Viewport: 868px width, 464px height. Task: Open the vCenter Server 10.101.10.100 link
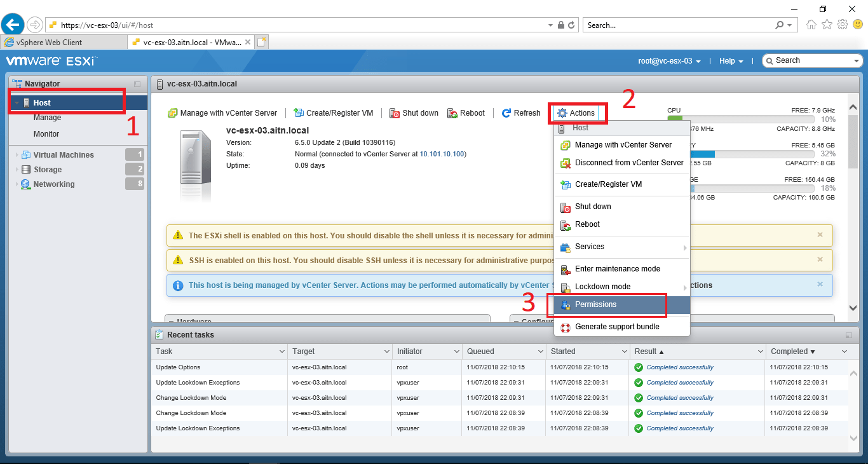click(x=442, y=154)
